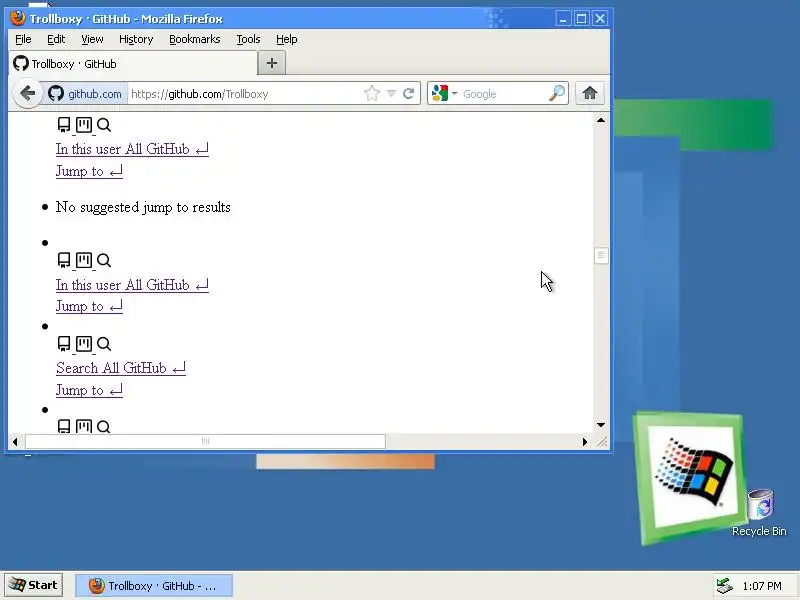800x600 pixels.
Task: Go to the Firefox home page button
Action: 590,93
